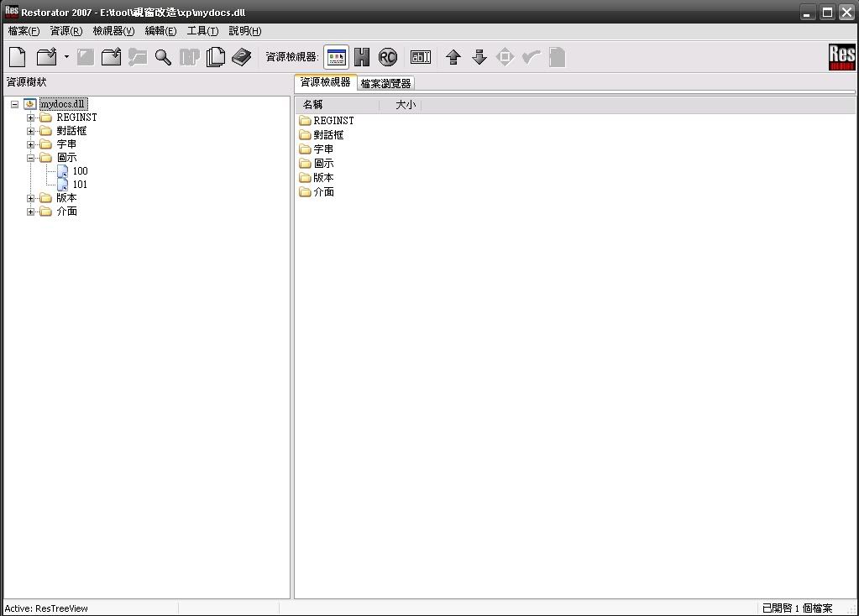Switch to hex view mode (H icon)
The height and width of the screenshot is (616, 859).
(x=362, y=57)
